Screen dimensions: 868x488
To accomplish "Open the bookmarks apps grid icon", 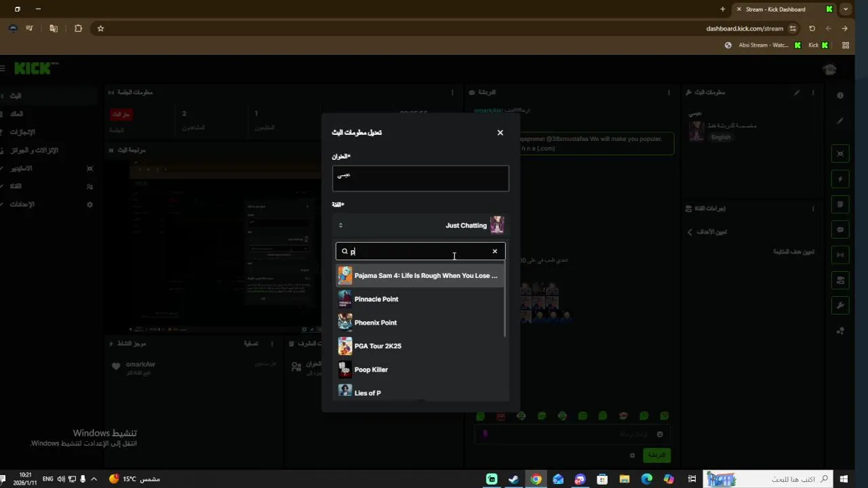I will click(846, 45).
